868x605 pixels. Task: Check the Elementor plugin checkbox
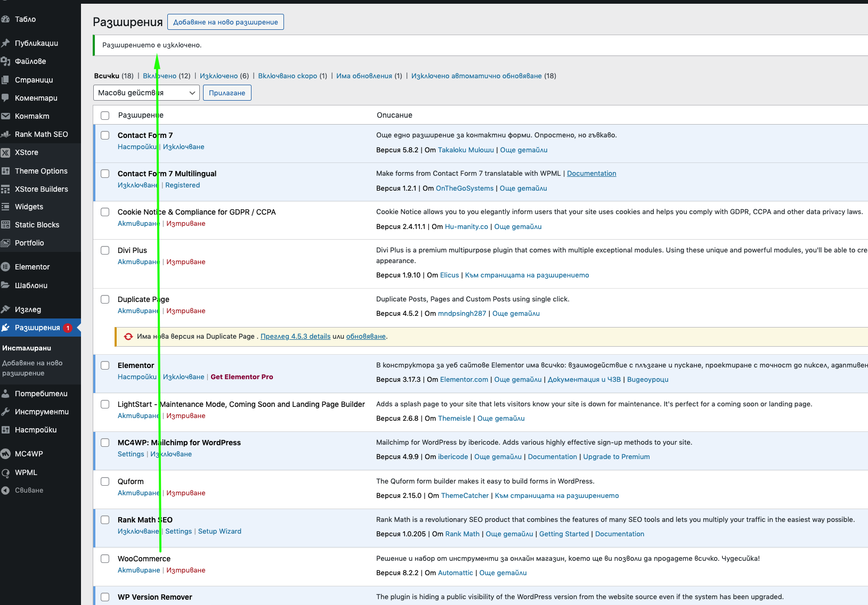coord(105,365)
